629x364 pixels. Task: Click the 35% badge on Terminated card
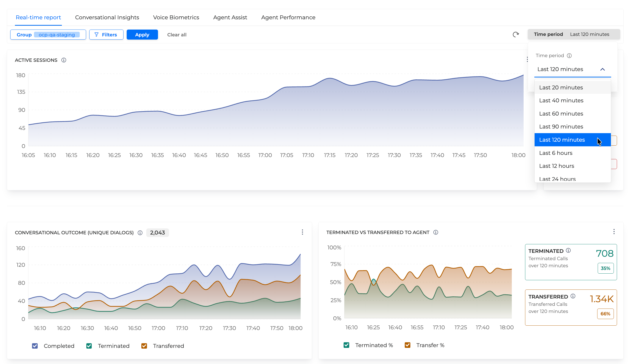pos(605,268)
